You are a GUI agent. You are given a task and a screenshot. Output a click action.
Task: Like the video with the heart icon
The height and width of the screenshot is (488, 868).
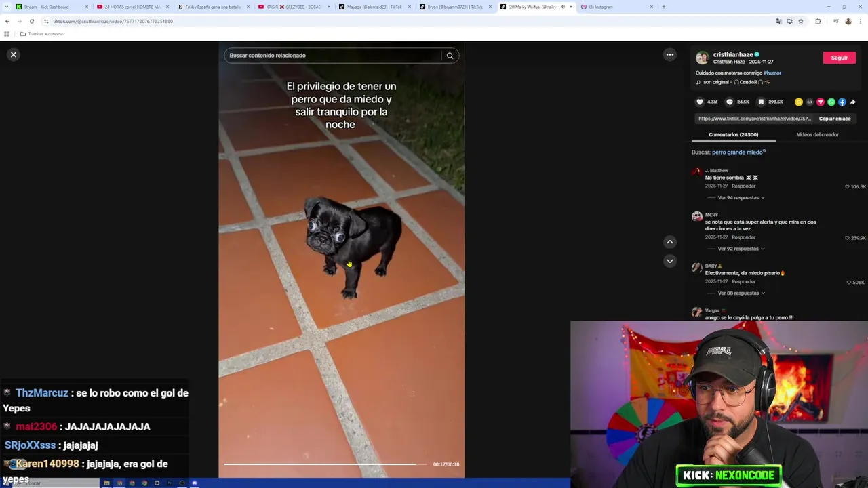[700, 102]
